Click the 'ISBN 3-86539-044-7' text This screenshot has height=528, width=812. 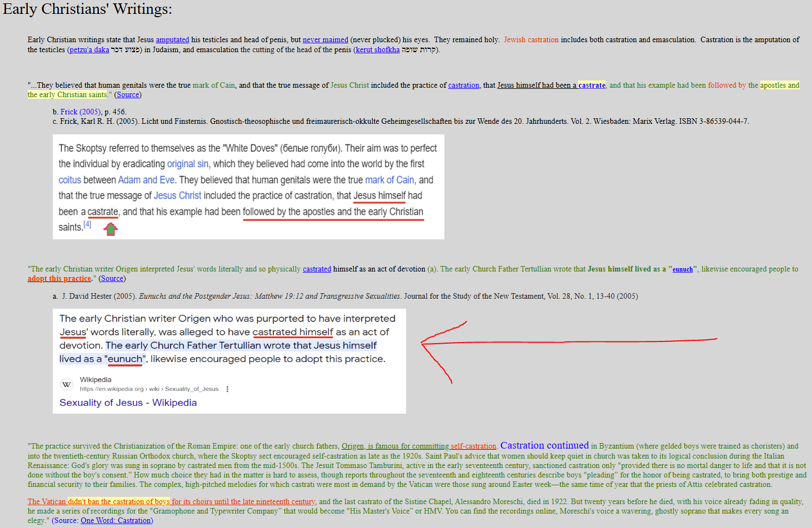(x=713, y=122)
